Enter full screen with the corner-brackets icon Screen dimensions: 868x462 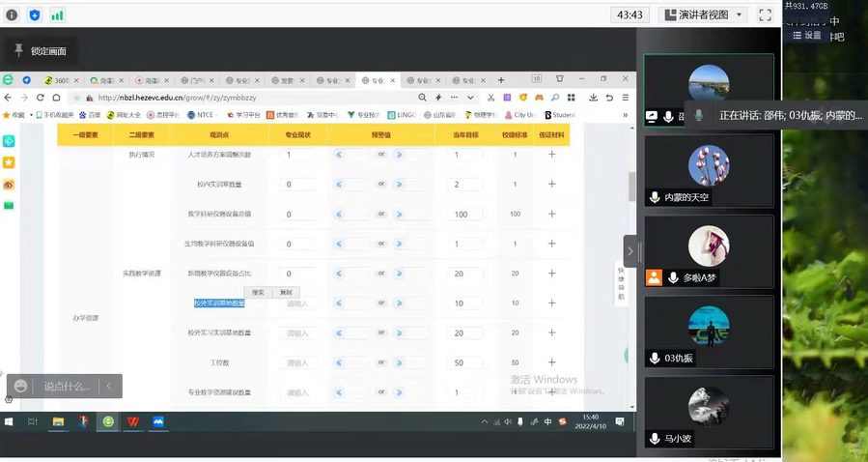click(765, 14)
